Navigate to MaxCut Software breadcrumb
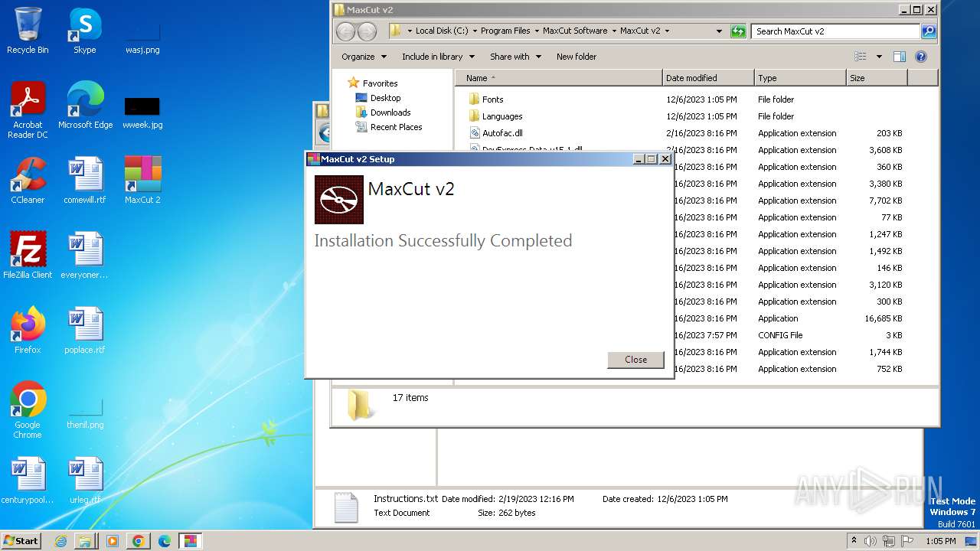This screenshot has width=980, height=551. pos(575,31)
